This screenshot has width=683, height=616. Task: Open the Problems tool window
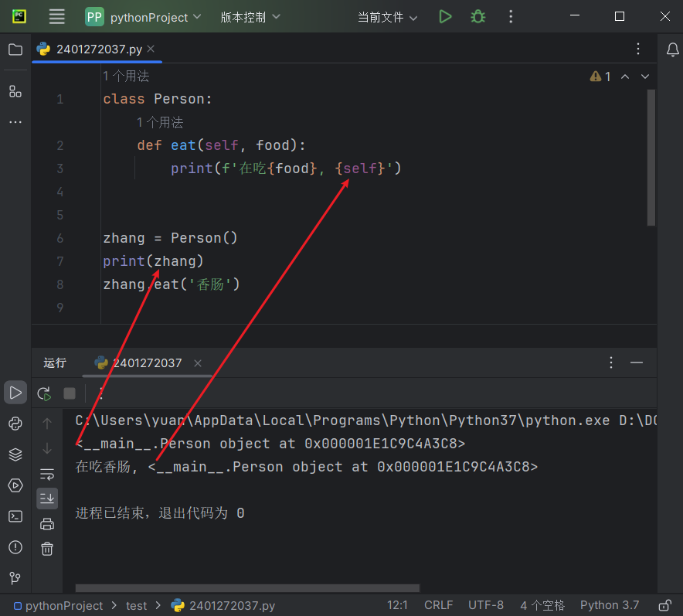tap(15, 548)
